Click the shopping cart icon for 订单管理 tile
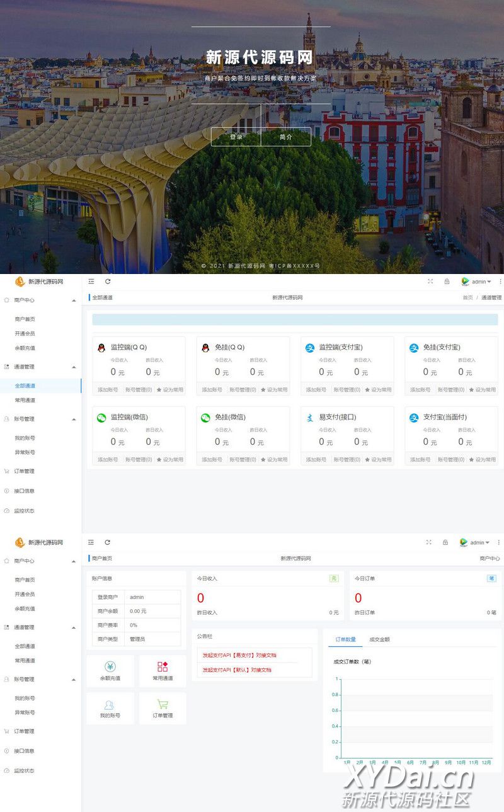This screenshot has width=504, height=812. point(163,704)
